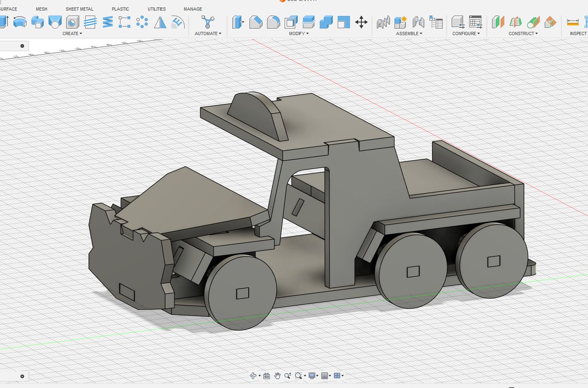The width and height of the screenshot is (588, 388).
Task: Activate the Pan hand tool
Action: 277,376
